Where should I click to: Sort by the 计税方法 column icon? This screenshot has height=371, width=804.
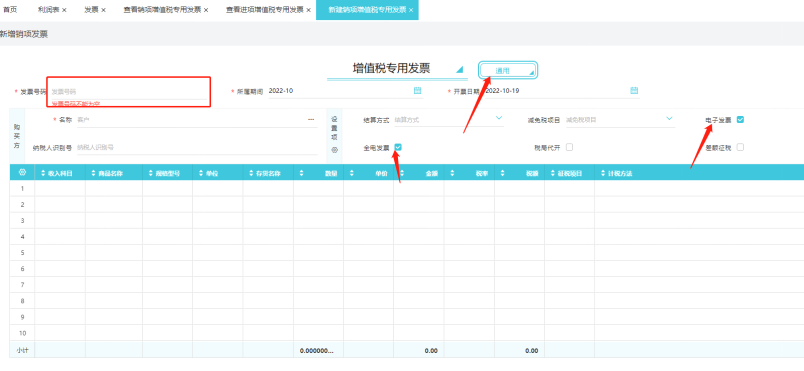click(603, 174)
